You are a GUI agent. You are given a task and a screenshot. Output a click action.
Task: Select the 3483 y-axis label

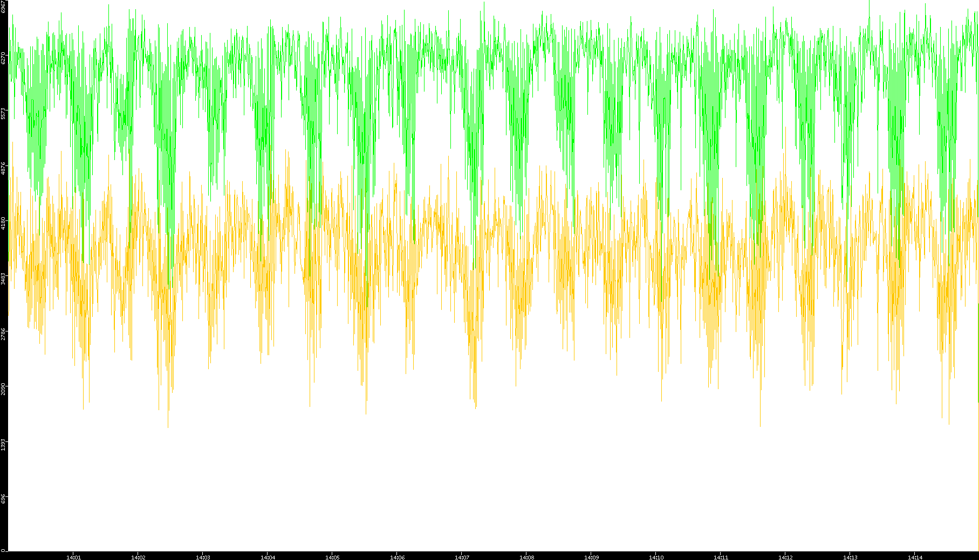pyautogui.click(x=4, y=278)
